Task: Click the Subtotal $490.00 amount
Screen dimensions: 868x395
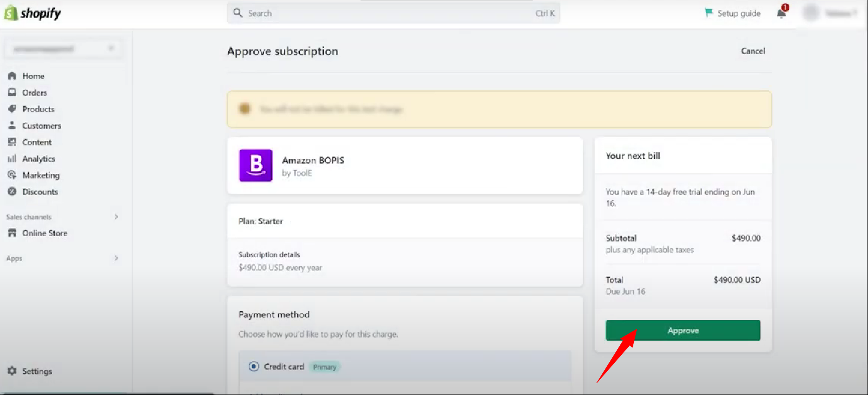Action: click(x=746, y=238)
